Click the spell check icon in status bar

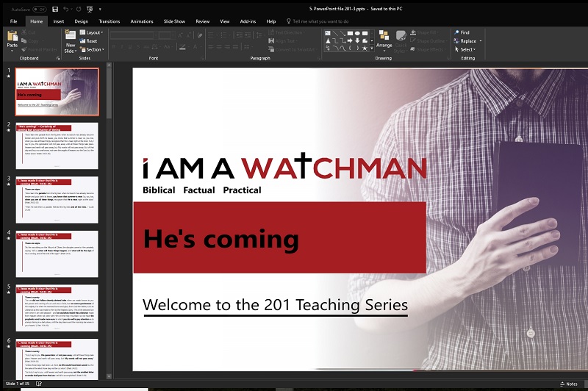[x=39, y=384]
